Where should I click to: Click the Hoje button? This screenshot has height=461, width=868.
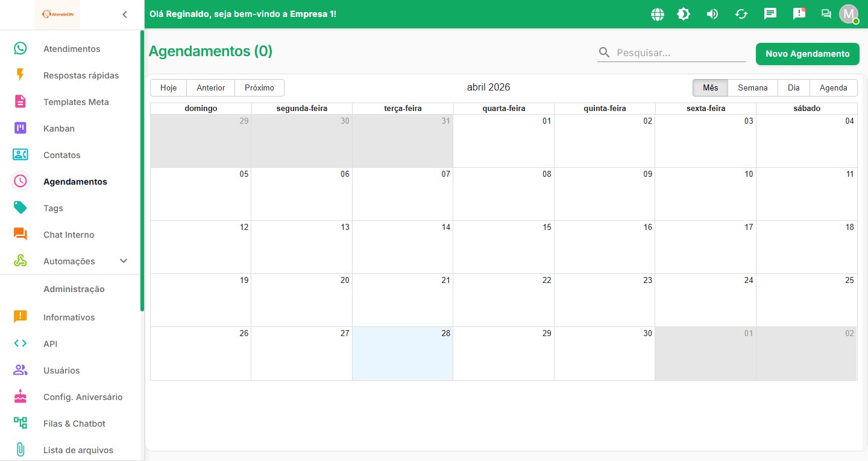pos(168,87)
